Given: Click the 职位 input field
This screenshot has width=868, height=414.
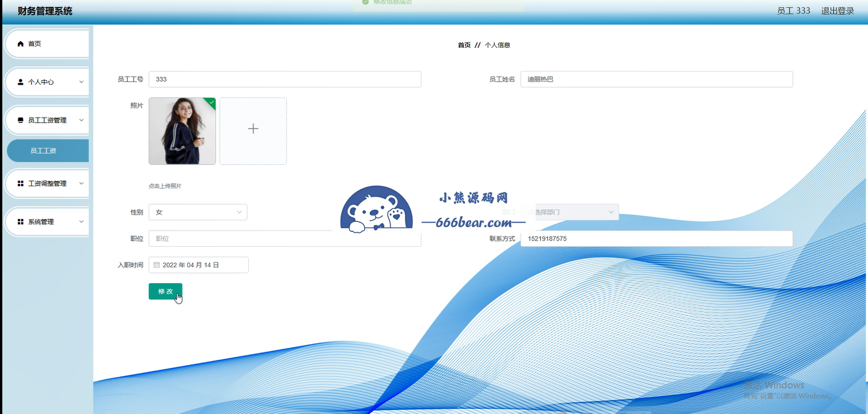Looking at the screenshot, I should (x=285, y=239).
